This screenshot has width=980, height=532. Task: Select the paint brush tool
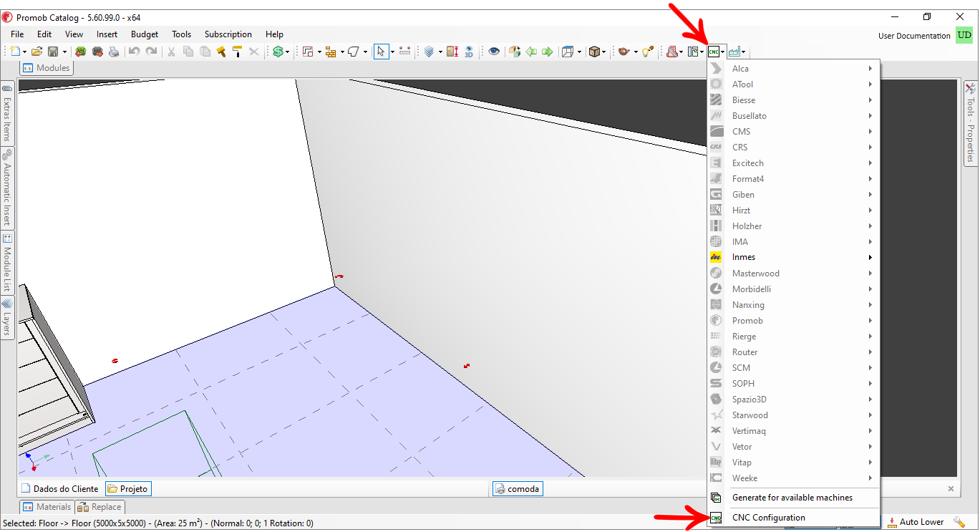coord(221,52)
